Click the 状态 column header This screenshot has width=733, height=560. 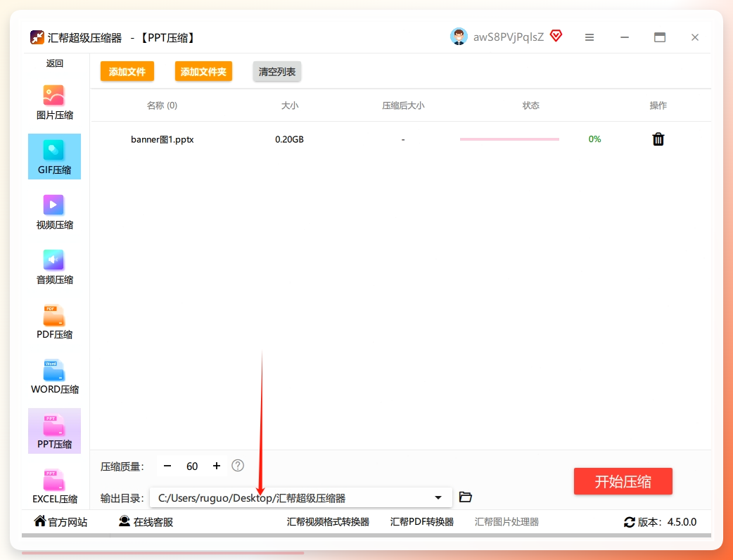(x=530, y=106)
